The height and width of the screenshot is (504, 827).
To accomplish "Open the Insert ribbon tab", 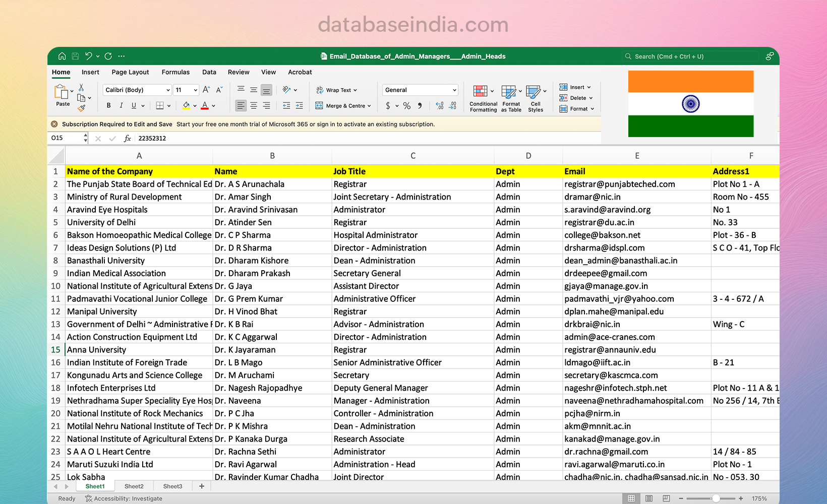I will (90, 72).
